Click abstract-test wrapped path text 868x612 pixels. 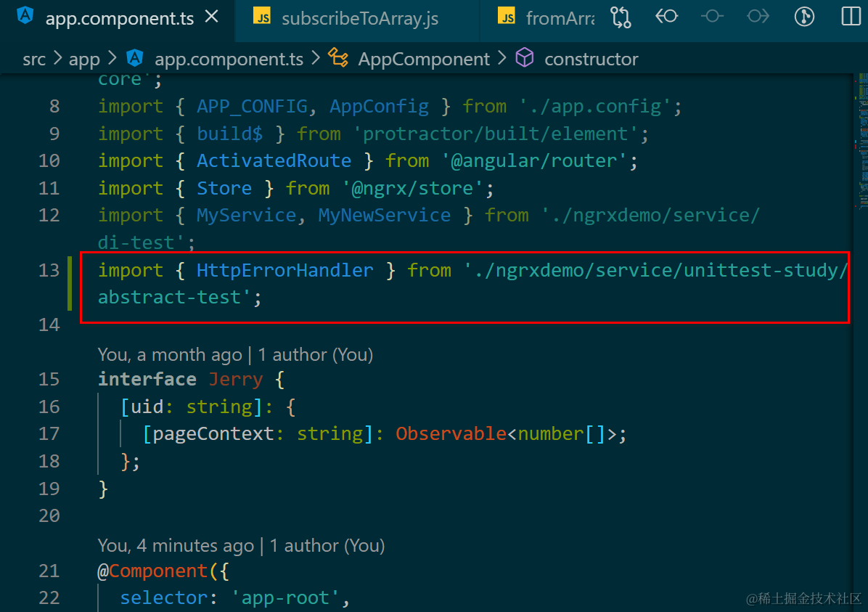pos(174,298)
